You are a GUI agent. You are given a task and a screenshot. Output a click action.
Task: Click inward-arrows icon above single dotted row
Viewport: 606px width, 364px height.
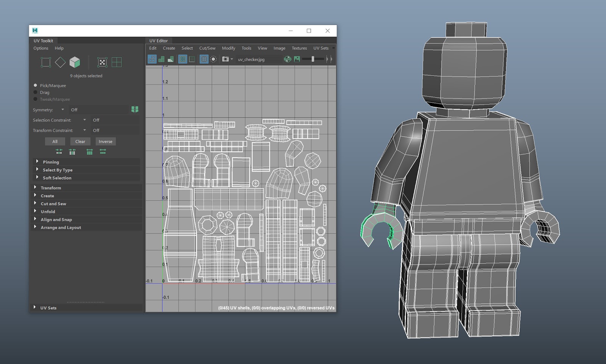point(59,152)
